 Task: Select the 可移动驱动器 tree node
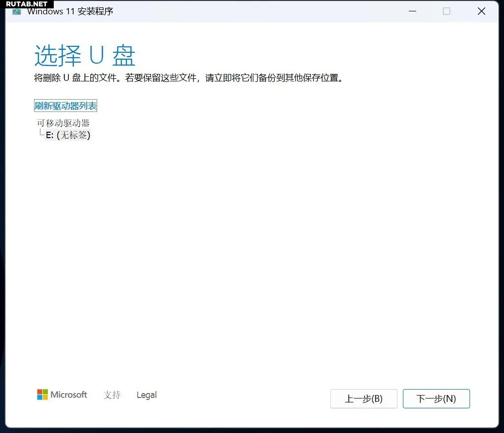pos(63,123)
